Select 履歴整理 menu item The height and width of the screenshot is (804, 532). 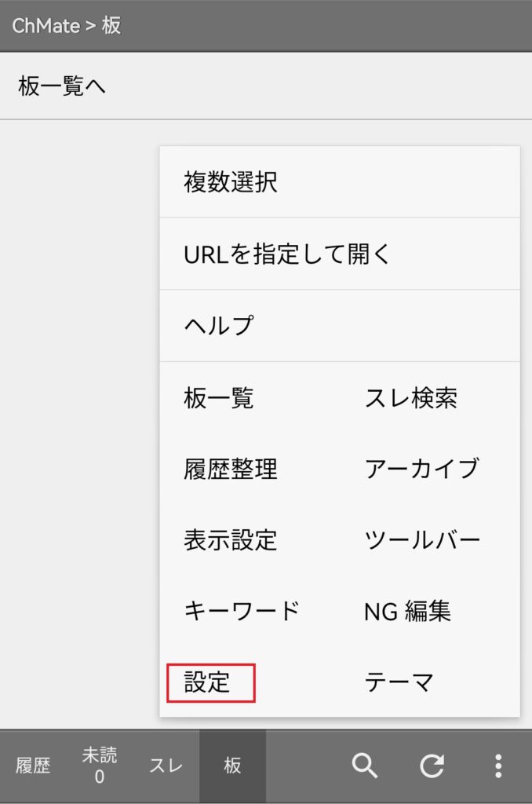pyautogui.click(x=231, y=469)
